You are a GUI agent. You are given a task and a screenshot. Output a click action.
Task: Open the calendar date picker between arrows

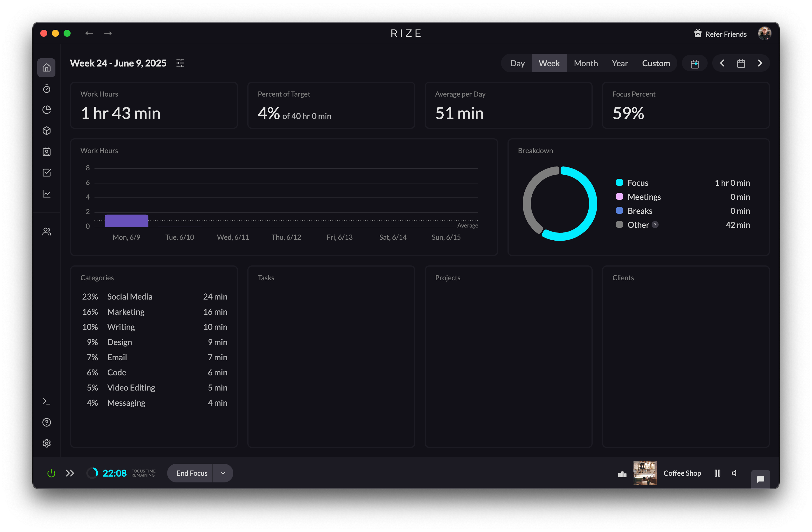741,64
